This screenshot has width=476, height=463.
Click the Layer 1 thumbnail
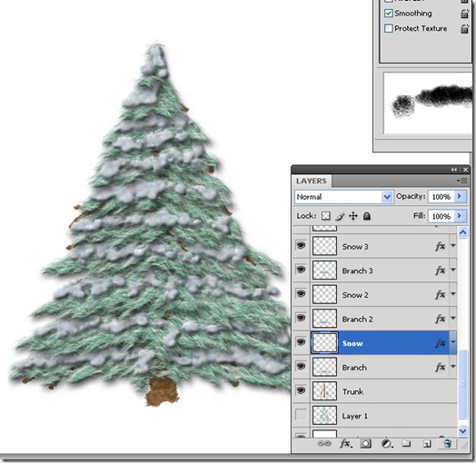click(324, 415)
